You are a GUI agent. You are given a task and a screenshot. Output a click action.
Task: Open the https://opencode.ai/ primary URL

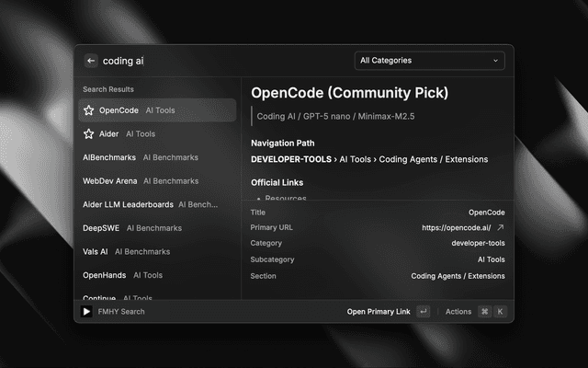[456, 228]
